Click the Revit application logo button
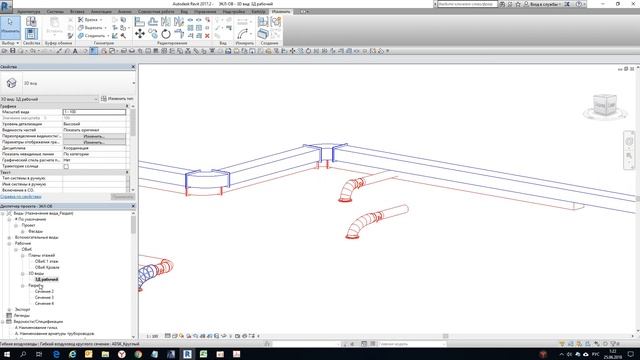 [x=6, y=6]
